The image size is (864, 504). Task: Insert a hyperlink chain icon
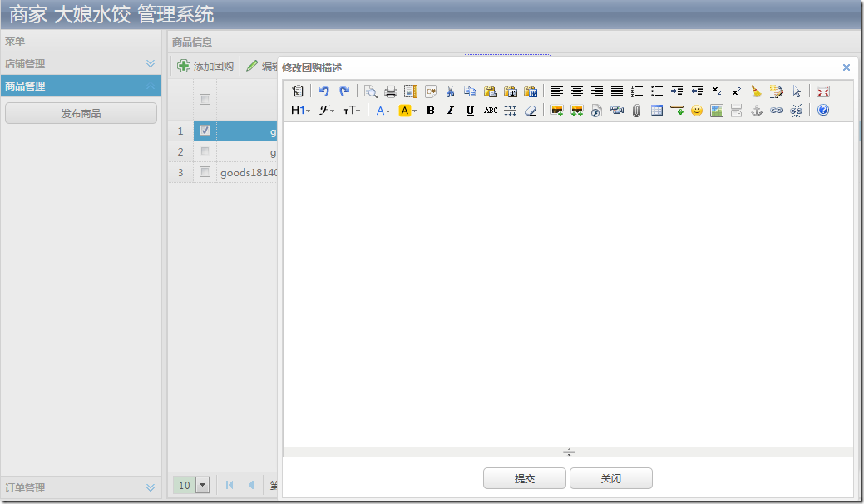pos(777,110)
